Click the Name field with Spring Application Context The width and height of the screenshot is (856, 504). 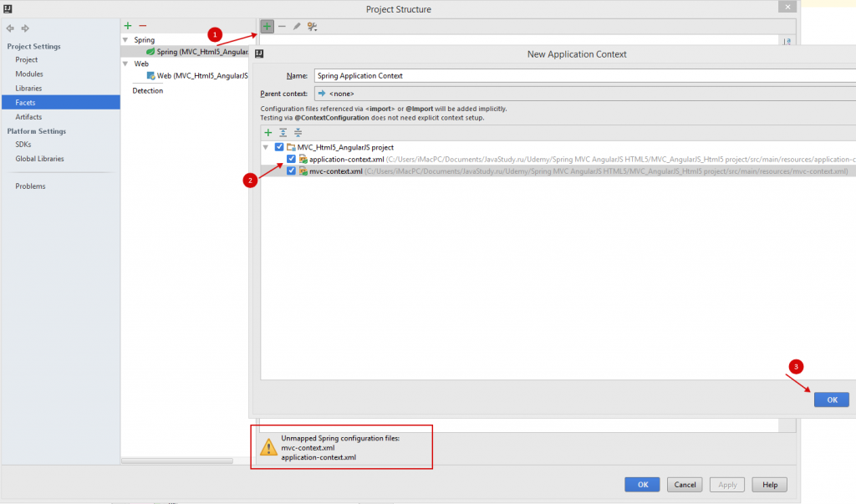coord(583,75)
